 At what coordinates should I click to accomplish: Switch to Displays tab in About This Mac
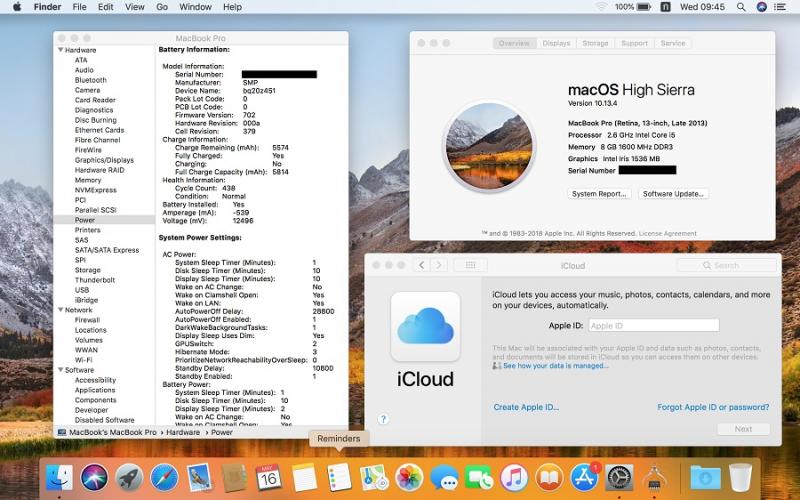click(x=556, y=43)
